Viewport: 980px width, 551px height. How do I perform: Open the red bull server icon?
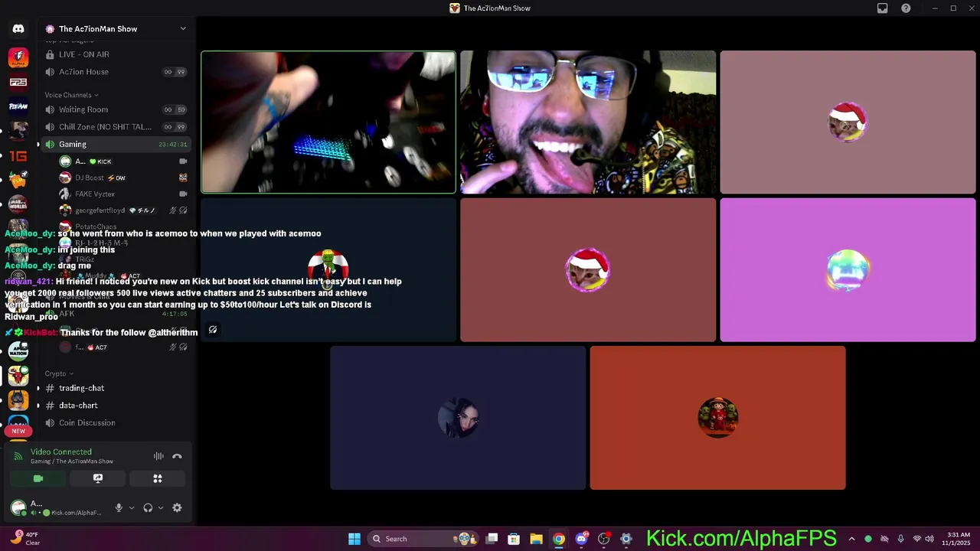point(18,376)
